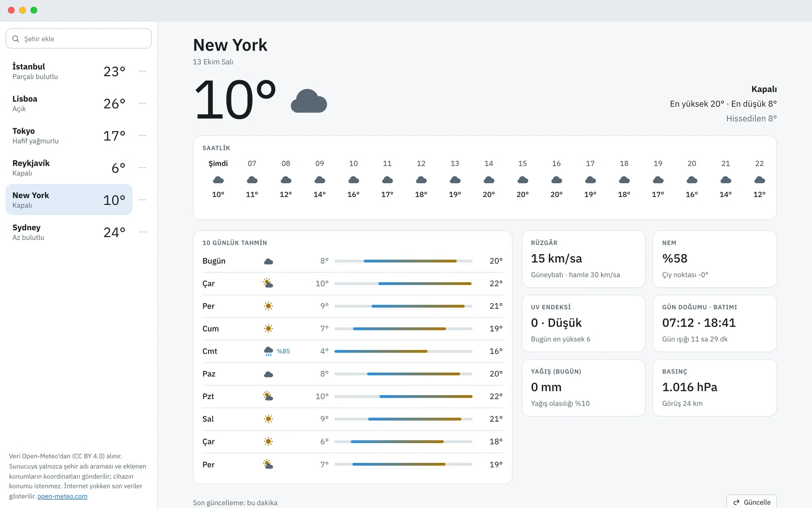Click the rainy cloud icon for Cmt
The height and width of the screenshot is (508, 812).
[268, 351]
